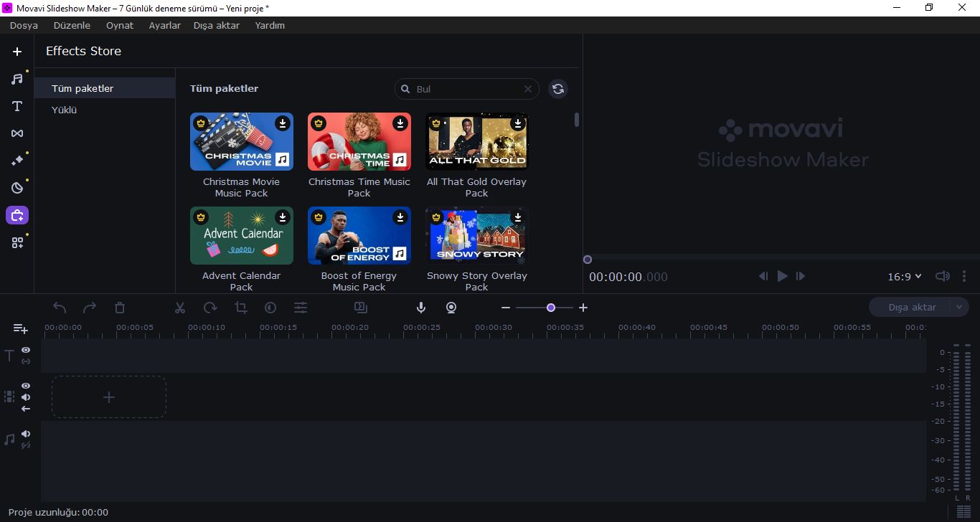Start webcam capture icon

click(x=451, y=308)
